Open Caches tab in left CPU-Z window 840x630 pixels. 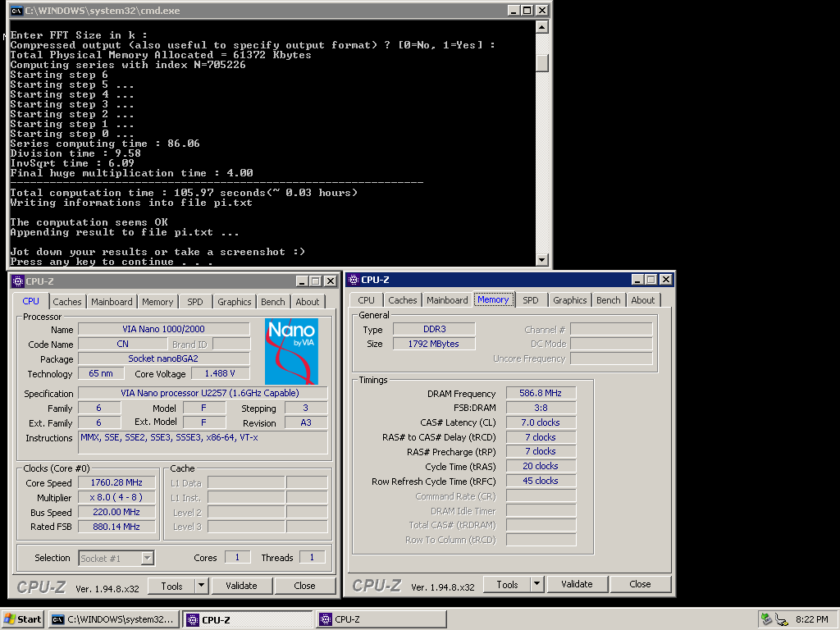[67, 302]
